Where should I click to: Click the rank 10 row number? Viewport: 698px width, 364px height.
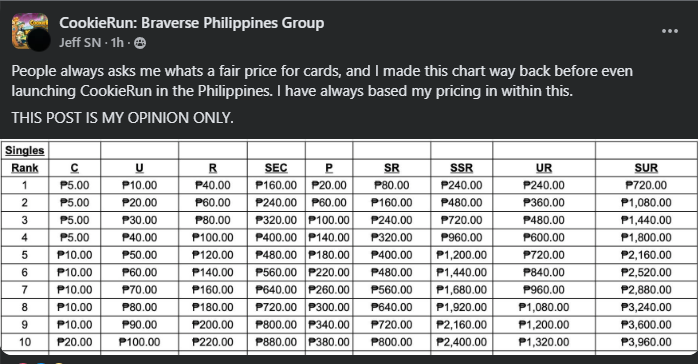[x=24, y=342]
